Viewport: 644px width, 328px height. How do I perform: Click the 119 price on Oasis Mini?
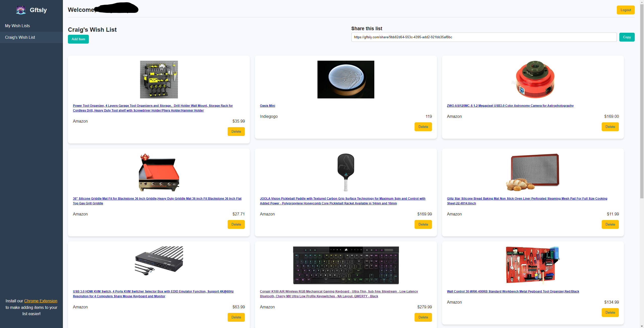pos(429,116)
